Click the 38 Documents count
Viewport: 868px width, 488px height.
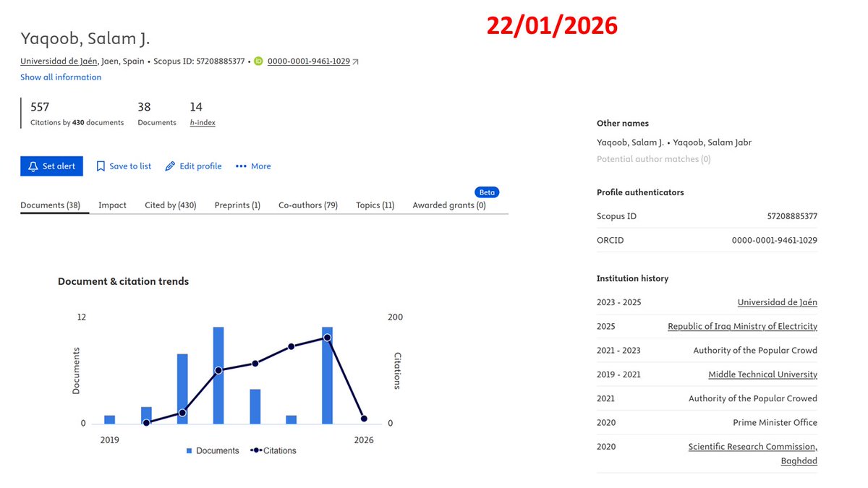tap(144, 107)
